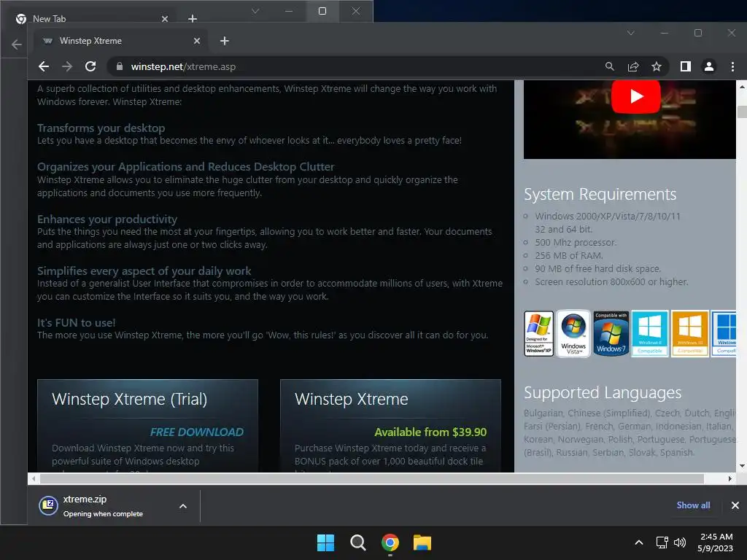View site information padlock icon
This screenshot has height=560, width=747.
[120, 66]
